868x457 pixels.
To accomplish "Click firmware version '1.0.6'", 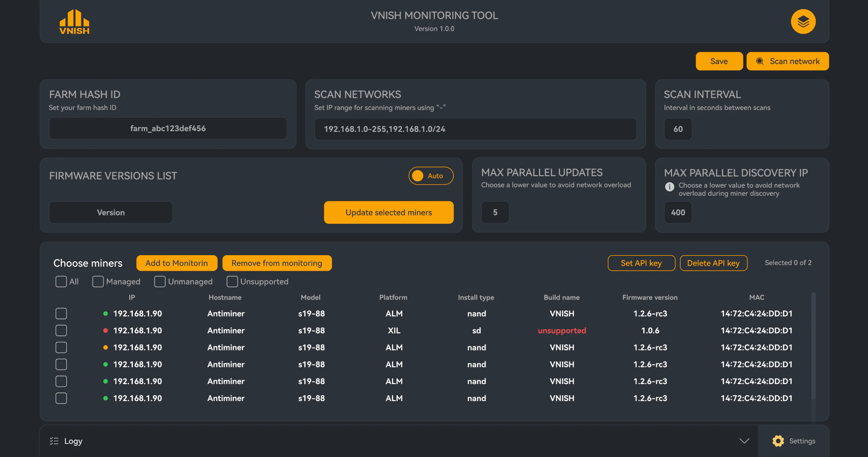I will pyautogui.click(x=650, y=330).
